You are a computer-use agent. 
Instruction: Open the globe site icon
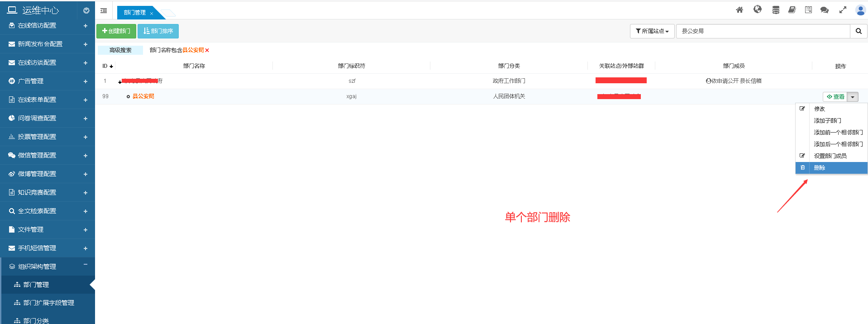pos(757,10)
